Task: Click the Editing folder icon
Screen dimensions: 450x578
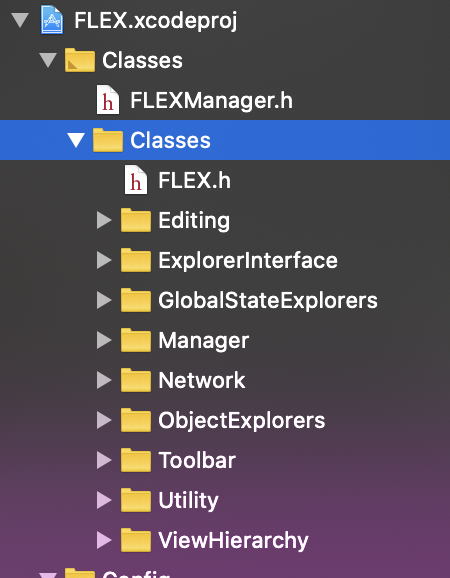Action: point(136,220)
